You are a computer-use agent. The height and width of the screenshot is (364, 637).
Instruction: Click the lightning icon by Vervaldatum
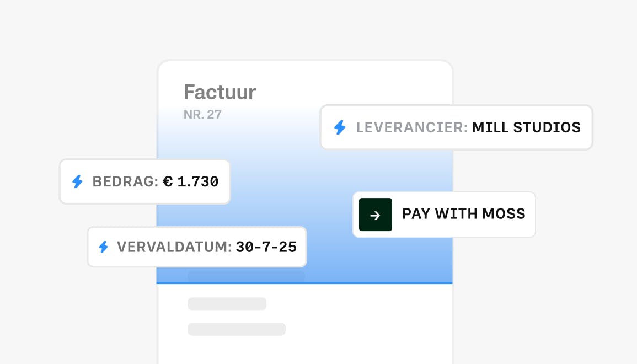click(103, 247)
